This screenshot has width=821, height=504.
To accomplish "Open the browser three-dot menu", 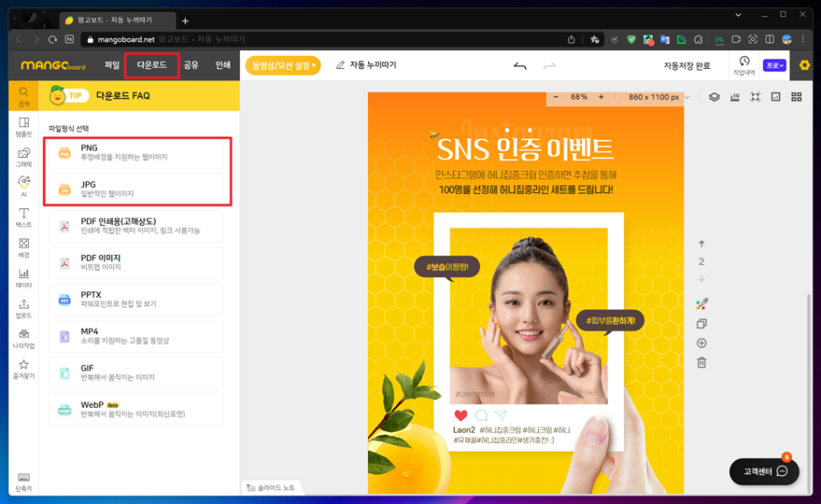I will click(x=802, y=39).
